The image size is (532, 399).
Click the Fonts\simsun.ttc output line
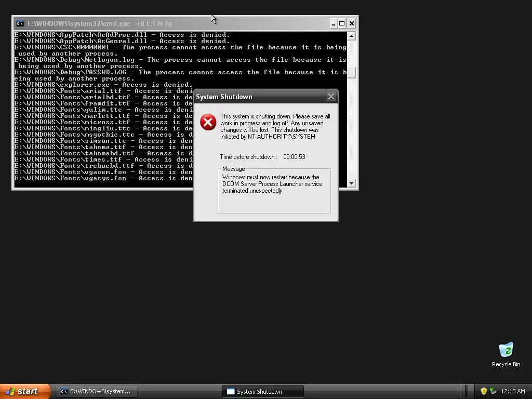(x=103, y=141)
